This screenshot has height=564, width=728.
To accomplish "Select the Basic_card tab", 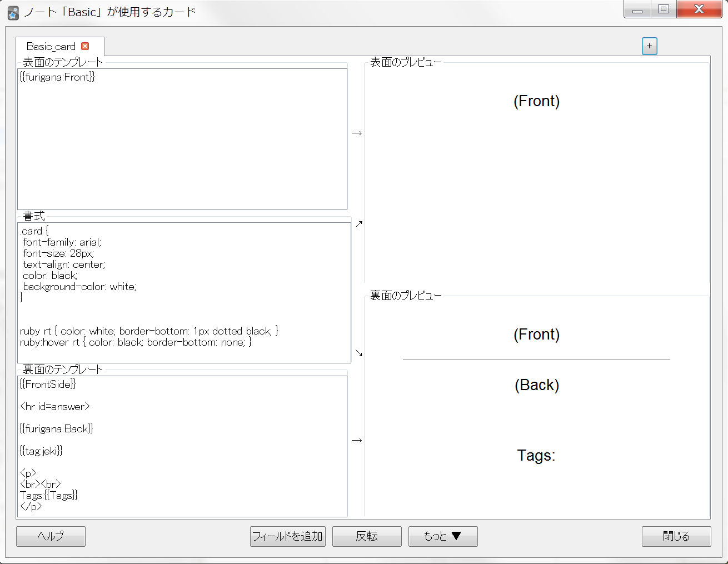I will coord(51,47).
